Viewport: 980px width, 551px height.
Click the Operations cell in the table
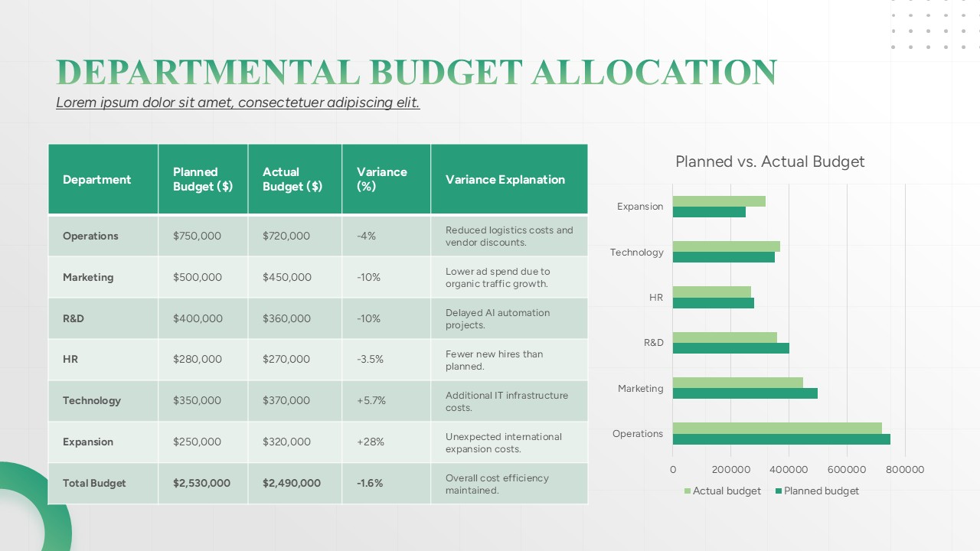coord(103,236)
